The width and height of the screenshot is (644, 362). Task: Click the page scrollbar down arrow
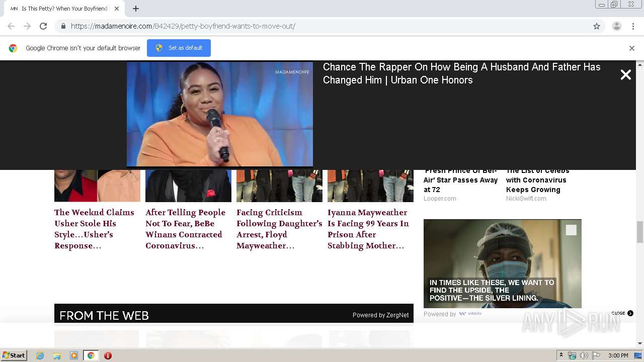click(640, 343)
